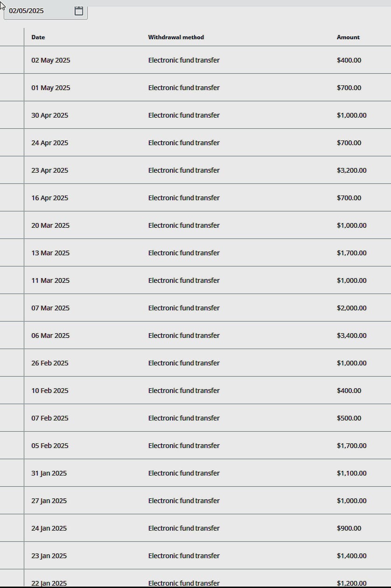
Task: Click the $3,400.00 withdrawal amount
Action: pos(351,336)
